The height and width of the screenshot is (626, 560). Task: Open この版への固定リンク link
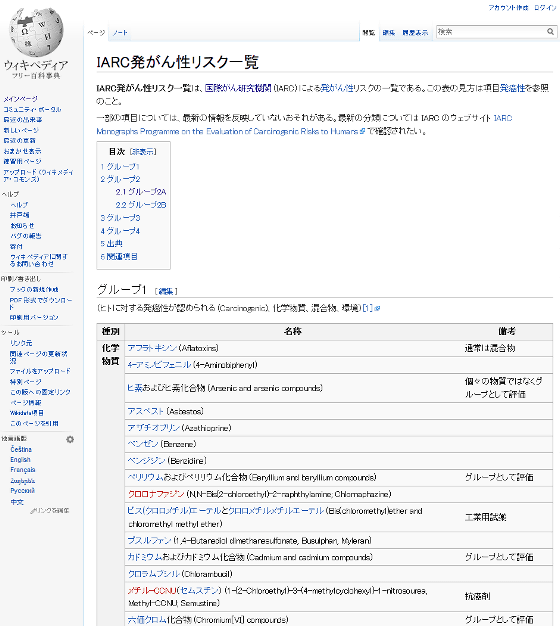click(x=40, y=392)
